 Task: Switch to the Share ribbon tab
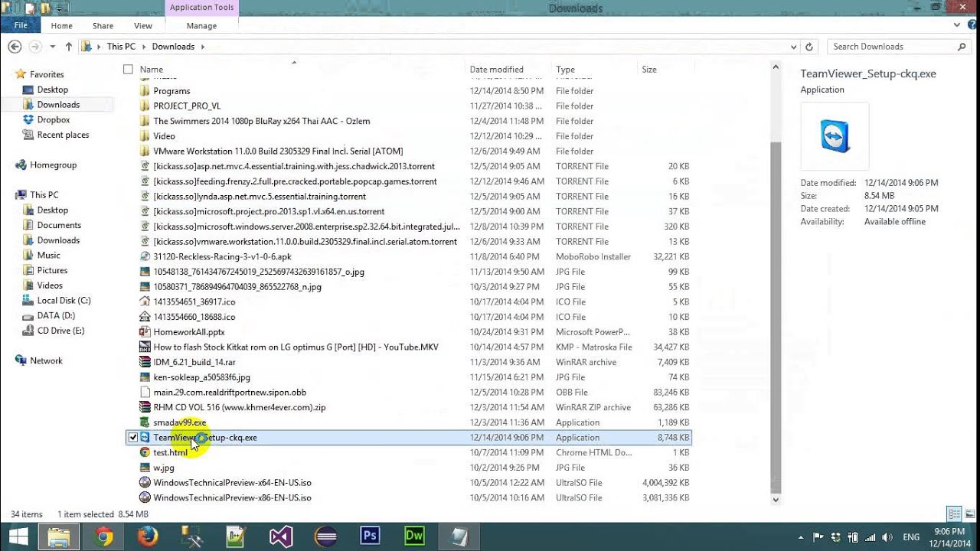[103, 26]
